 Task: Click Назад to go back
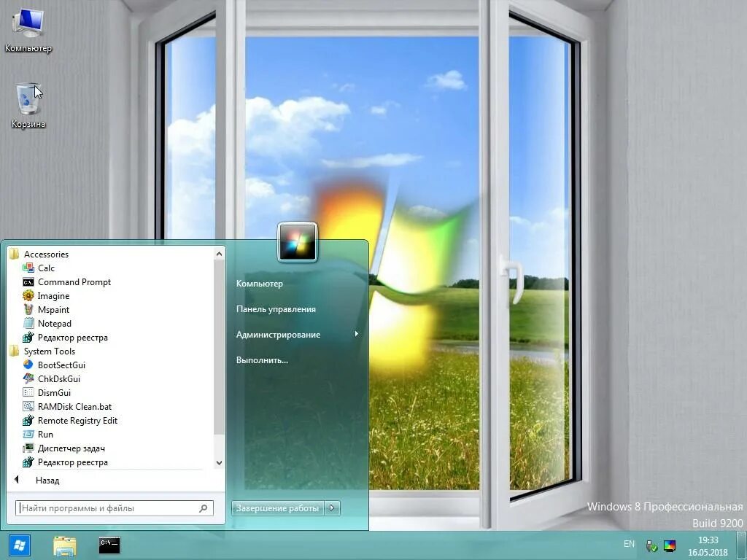47,481
